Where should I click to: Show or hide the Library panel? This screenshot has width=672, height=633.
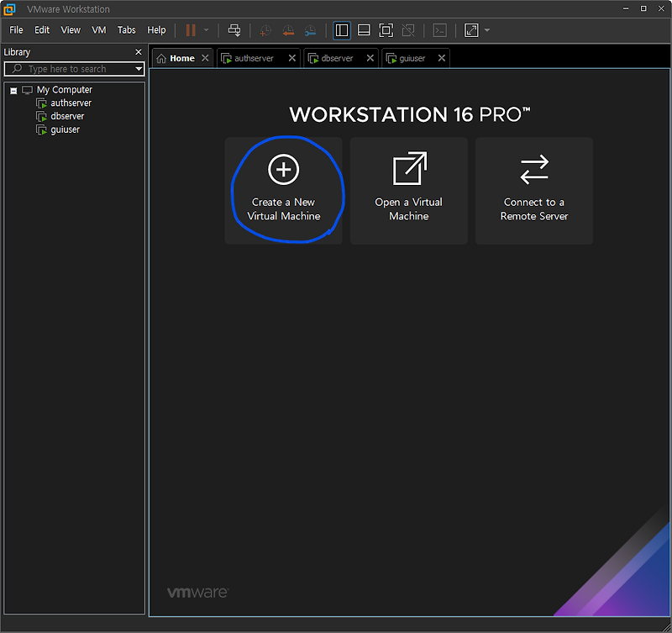coord(341,30)
